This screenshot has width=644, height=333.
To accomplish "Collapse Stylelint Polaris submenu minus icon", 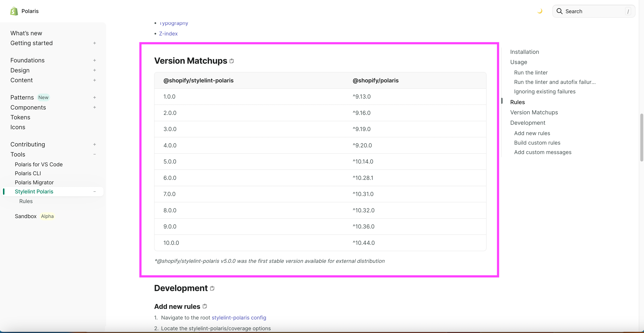I will (94, 191).
